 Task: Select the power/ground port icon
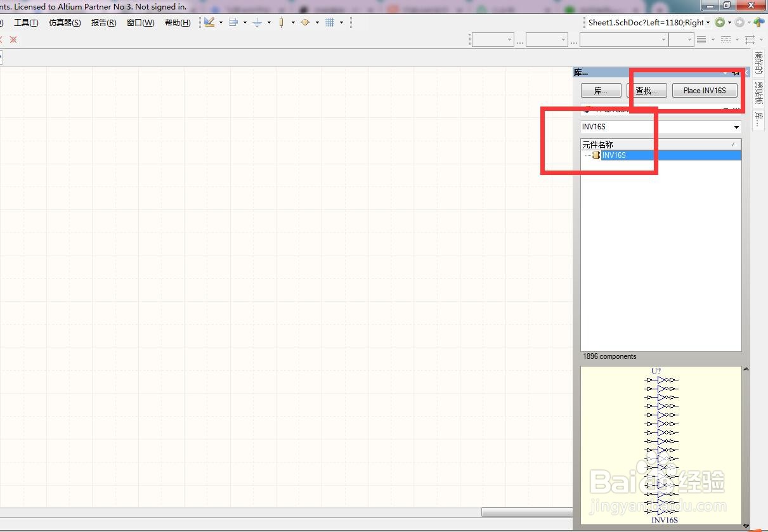pyautogui.click(x=257, y=22)
